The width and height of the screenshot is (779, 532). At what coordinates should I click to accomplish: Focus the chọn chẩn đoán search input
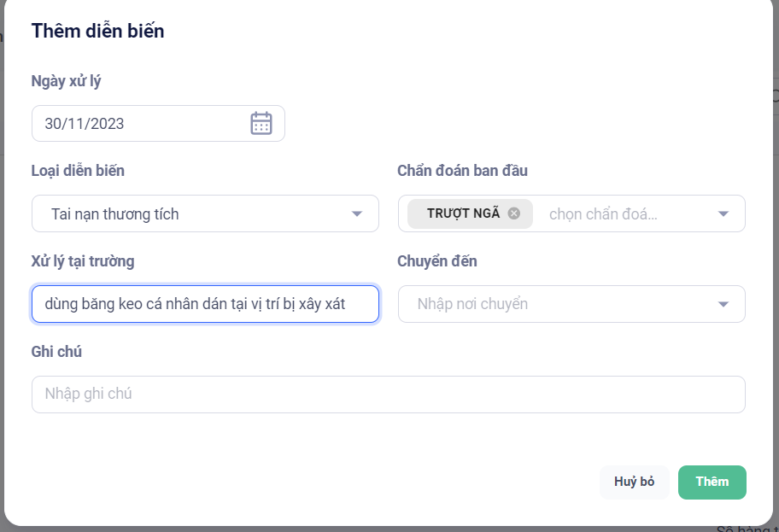tap(615, 213)
